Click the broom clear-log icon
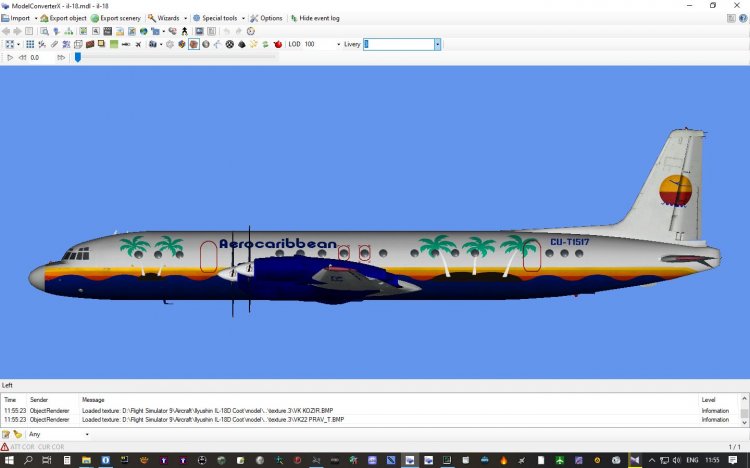Image resolution: width=750 pixels, height=468 pixels. 18,435
